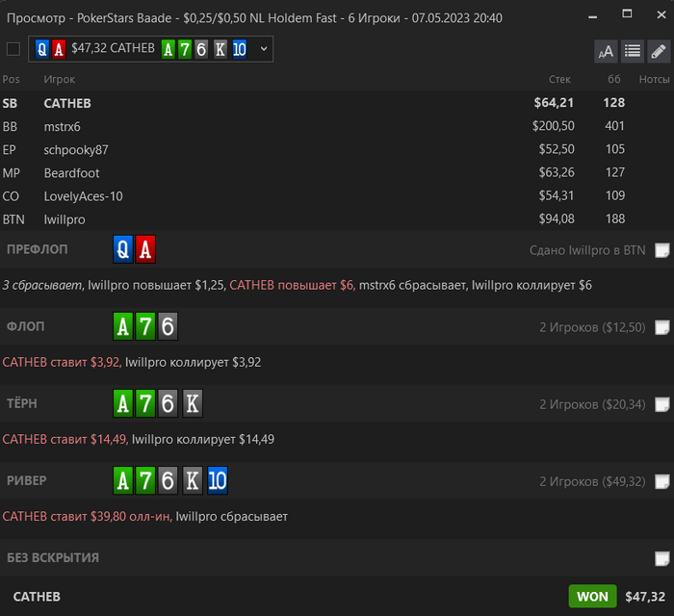
Task: Click the Стек column header
Action: point(559,80)
